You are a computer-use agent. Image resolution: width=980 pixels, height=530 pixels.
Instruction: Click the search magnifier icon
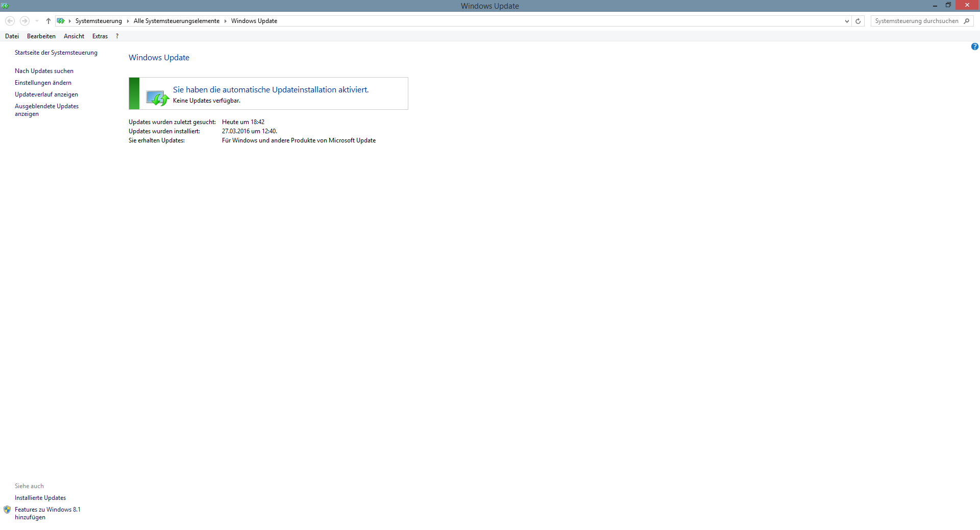pos(967,21)
